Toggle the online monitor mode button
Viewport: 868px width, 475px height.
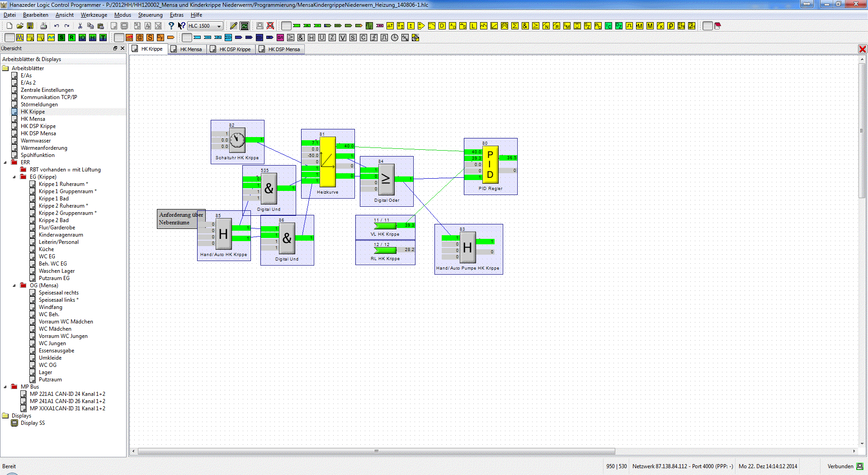(245, 26)
